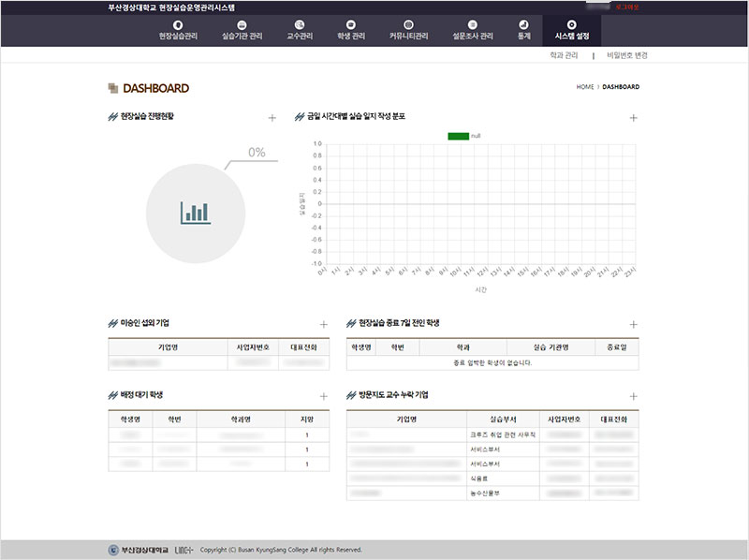Open 현장실습관리 menu icon
The height and width of the screenshot is (560, 749).
(x=178, y=25)
